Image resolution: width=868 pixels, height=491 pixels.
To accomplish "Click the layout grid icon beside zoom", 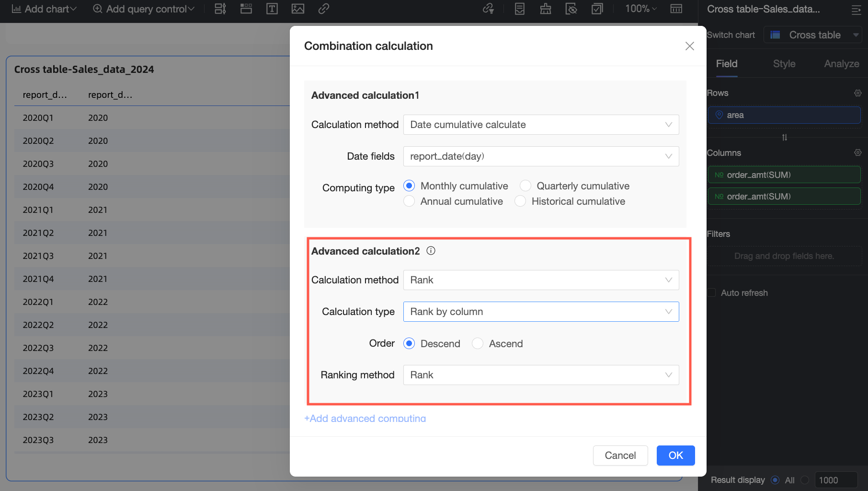I will pyautogui.click(x=676, y=9).
